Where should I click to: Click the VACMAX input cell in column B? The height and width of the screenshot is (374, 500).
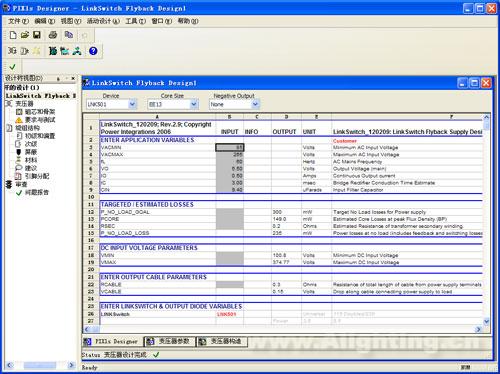pos(230,155)
